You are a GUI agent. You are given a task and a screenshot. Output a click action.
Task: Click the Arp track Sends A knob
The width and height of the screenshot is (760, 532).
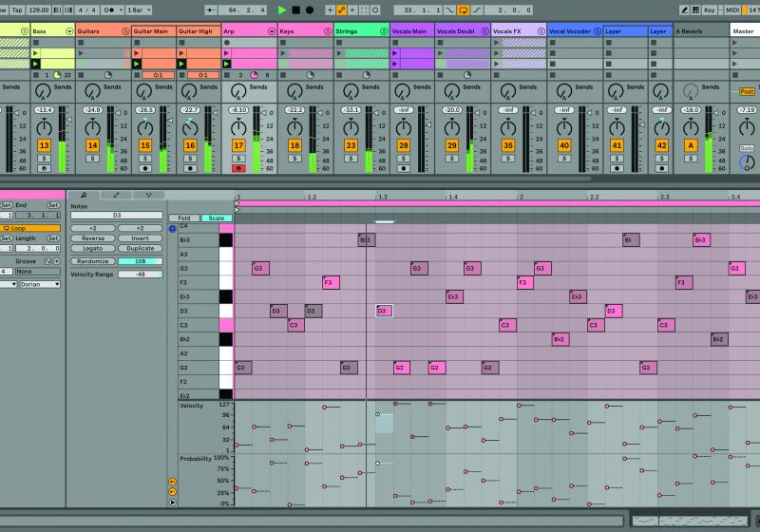[238, 90]
